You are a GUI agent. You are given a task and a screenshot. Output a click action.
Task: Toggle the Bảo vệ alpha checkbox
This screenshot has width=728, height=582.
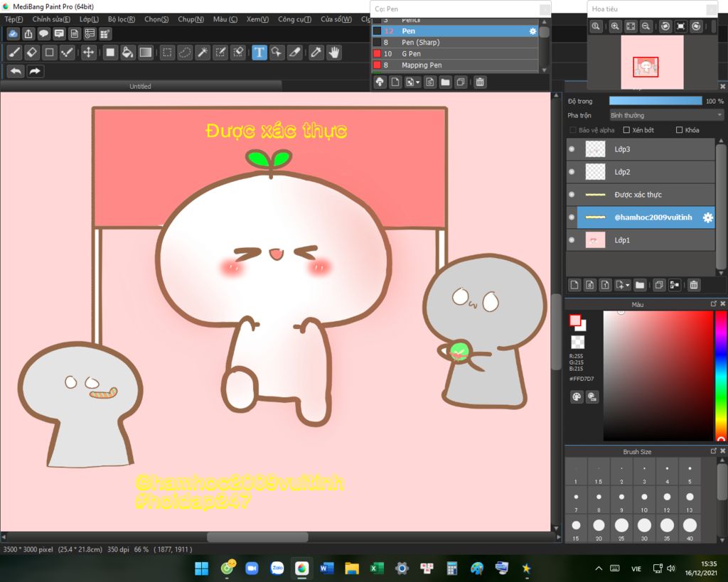[573, 130]
